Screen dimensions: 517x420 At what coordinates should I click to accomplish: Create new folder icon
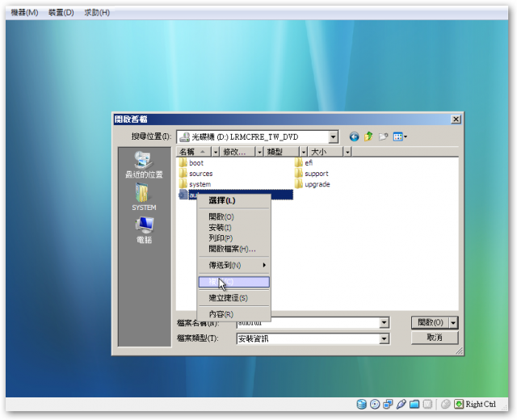pyautogui.click(x=383, y=136)
